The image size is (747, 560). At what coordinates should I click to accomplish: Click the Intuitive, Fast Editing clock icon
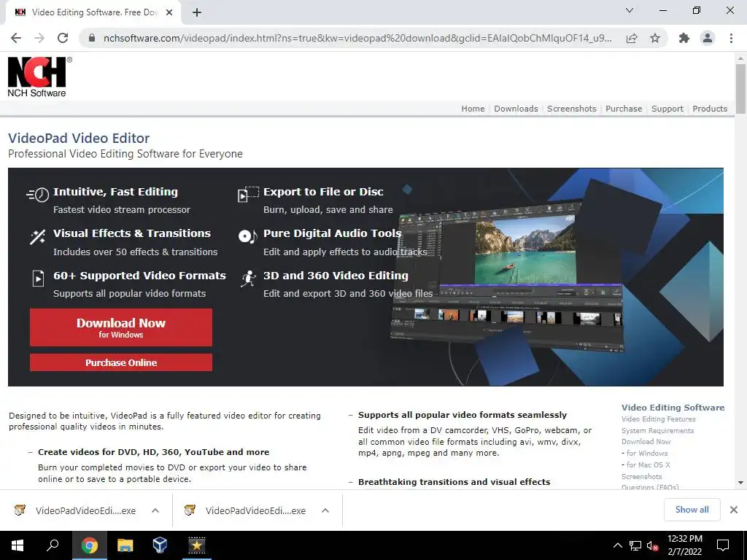click(38, 194)
